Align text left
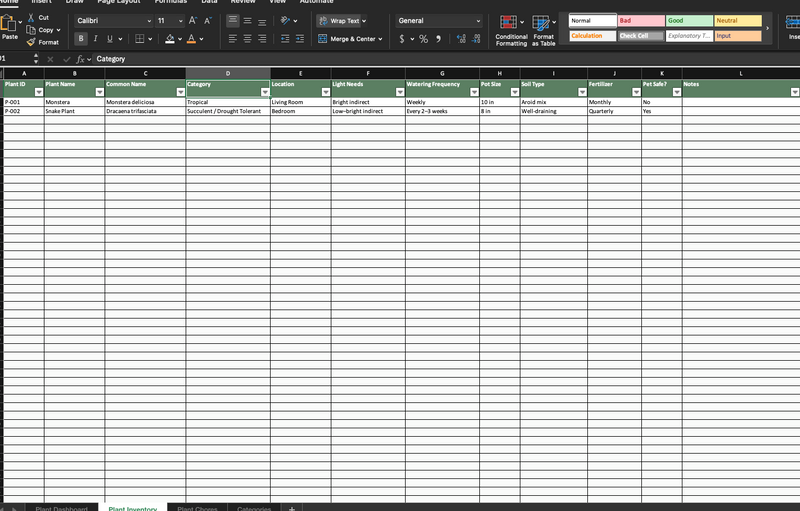Screen dimensions: 800x511 (x=233, y=39)
